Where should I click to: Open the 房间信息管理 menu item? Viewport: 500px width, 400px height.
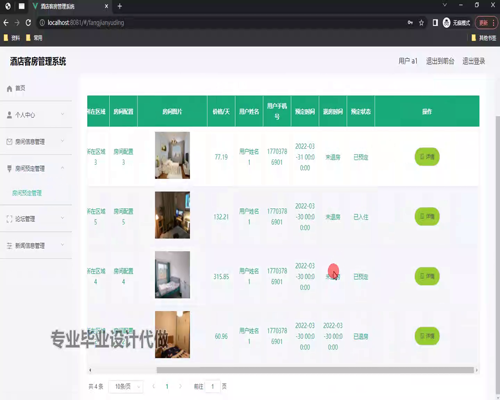click(36, 142)
